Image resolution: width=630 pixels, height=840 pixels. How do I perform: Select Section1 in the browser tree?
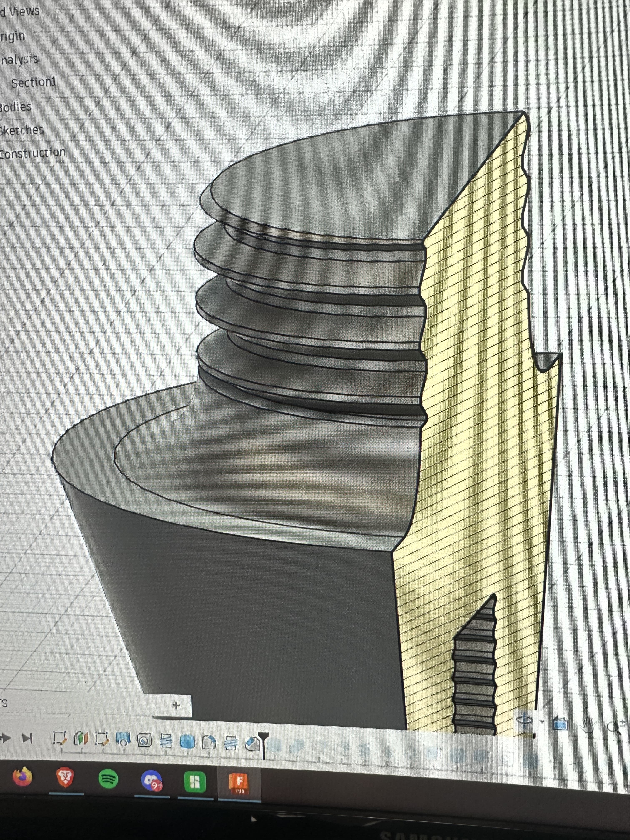pos(34,82)
